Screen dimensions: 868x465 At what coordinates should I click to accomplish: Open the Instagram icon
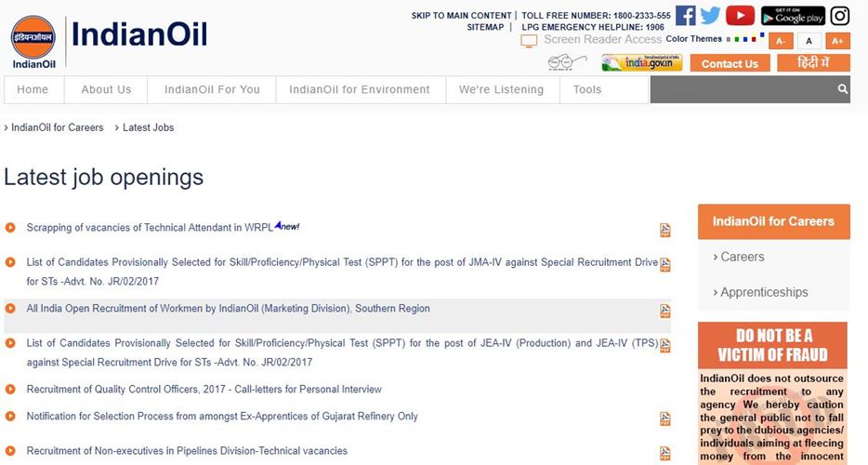click(840, 16)
